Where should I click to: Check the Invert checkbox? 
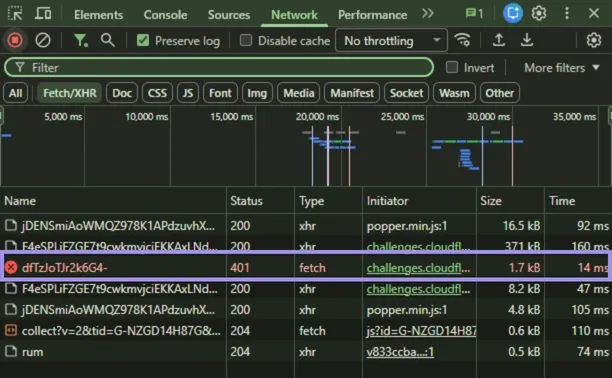tap(452, 67)
